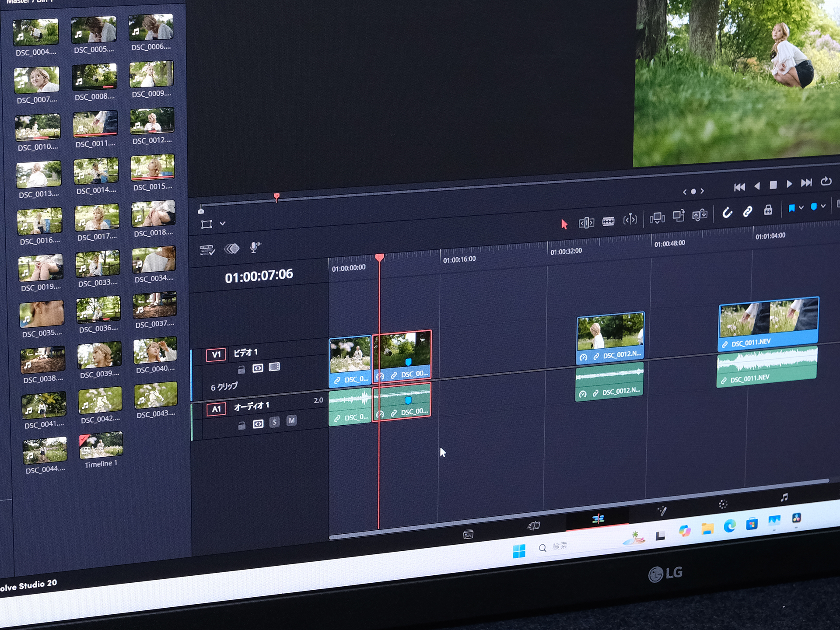Screen dimensions: 840x630
Task: Activate the Trim Edit mode tool
Action: [586, 223]
